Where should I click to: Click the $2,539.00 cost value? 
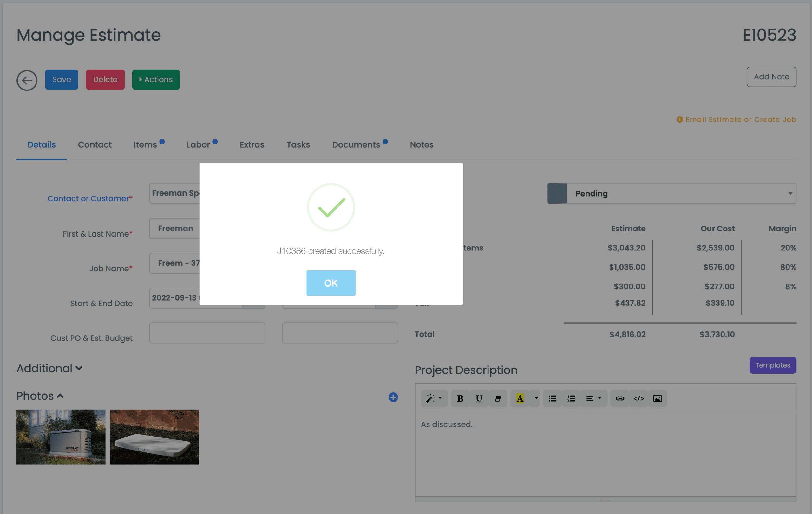[716, 248]
